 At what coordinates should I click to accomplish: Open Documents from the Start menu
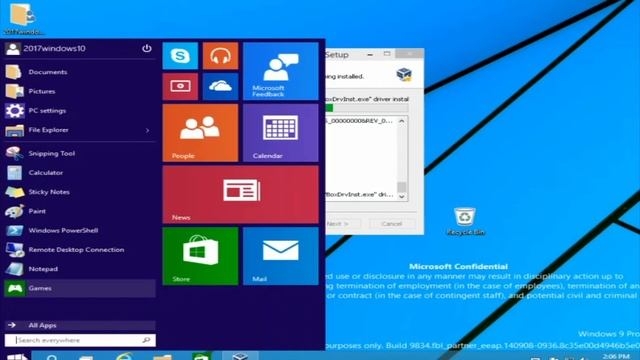coord(80,72)
